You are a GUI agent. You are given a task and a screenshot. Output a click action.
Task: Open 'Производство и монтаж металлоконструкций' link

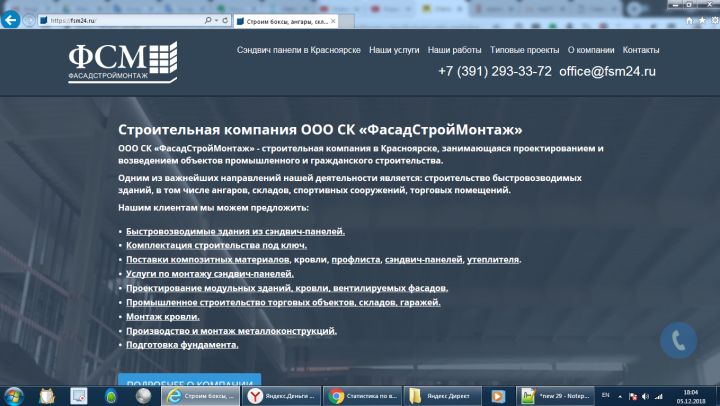231,331
